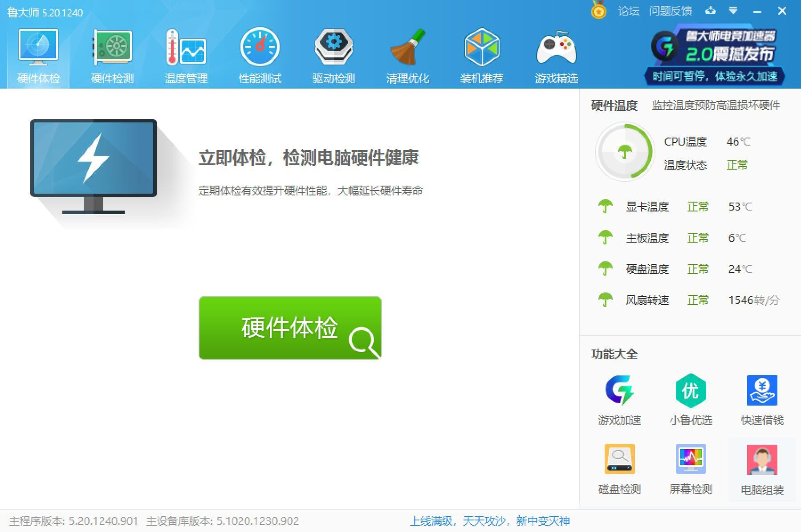The width and height of the screenshot is (801, 532).
Task: Launch 游戏加速 feature icon
Action: [x=620, y=390]
